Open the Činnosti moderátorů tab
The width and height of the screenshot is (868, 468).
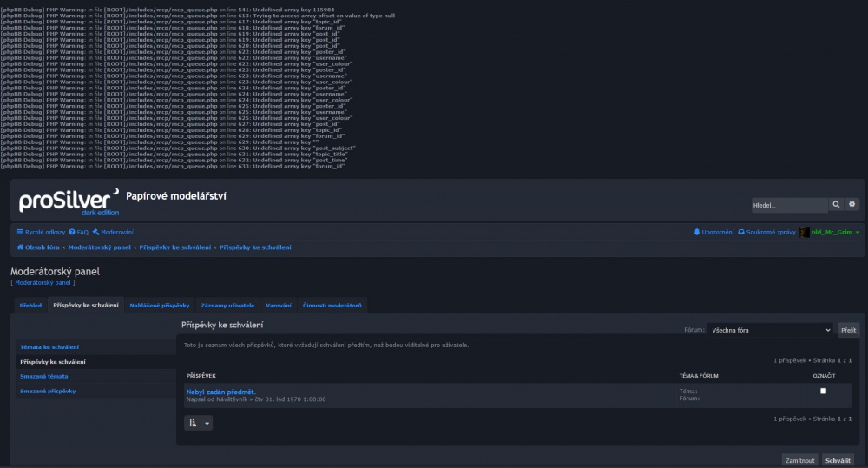332,305
